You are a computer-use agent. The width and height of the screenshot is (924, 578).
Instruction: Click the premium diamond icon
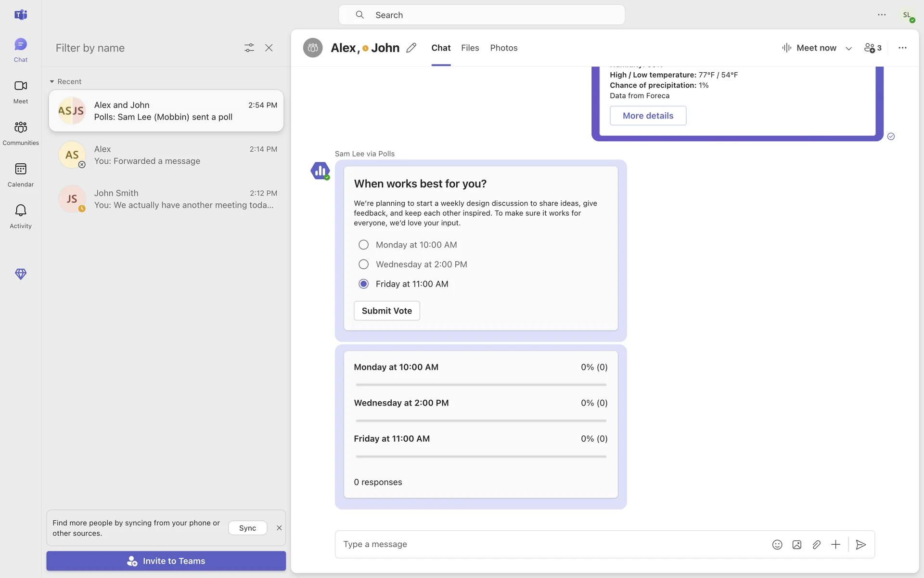[20, 274]
